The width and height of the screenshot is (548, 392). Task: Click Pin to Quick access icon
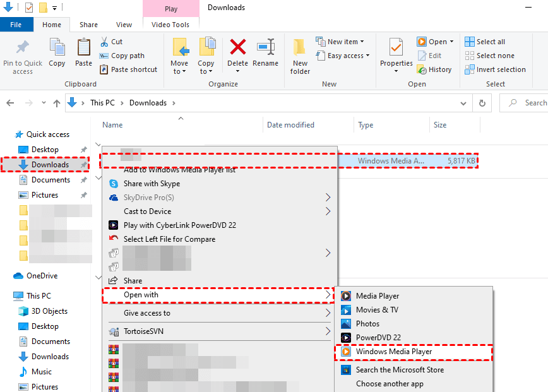pos(23,48)
